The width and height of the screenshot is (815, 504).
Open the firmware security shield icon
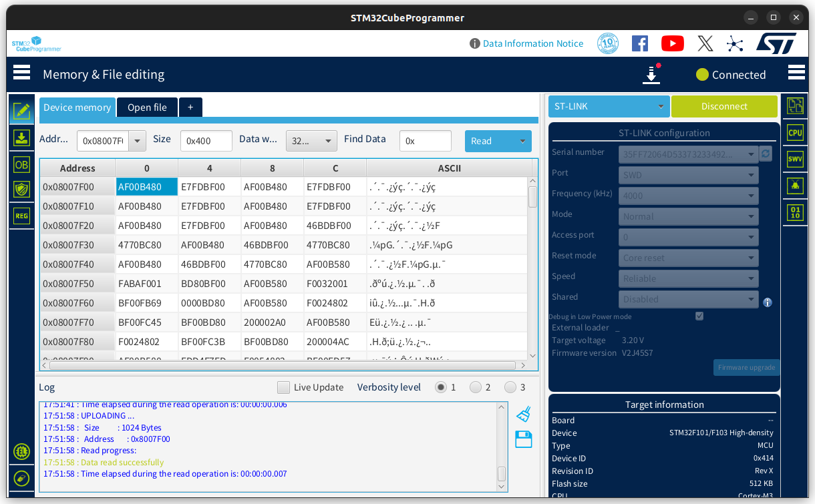point(22,190)
